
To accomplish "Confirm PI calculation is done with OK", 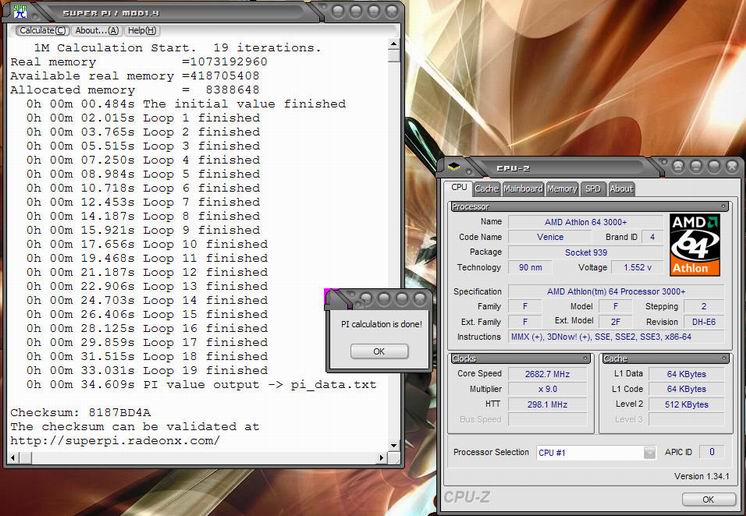I will tap(379, 351).
